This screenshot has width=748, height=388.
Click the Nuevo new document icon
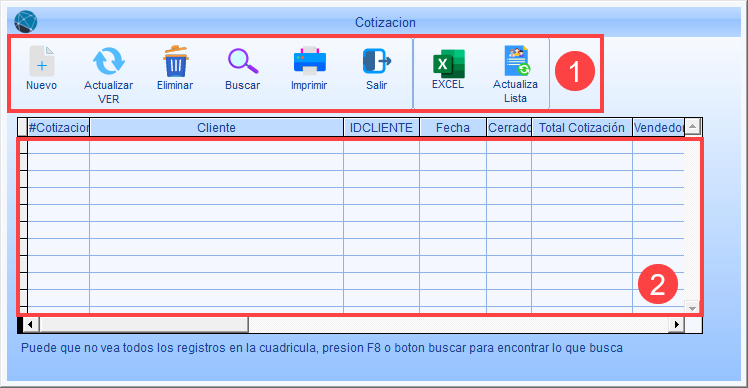42,61
